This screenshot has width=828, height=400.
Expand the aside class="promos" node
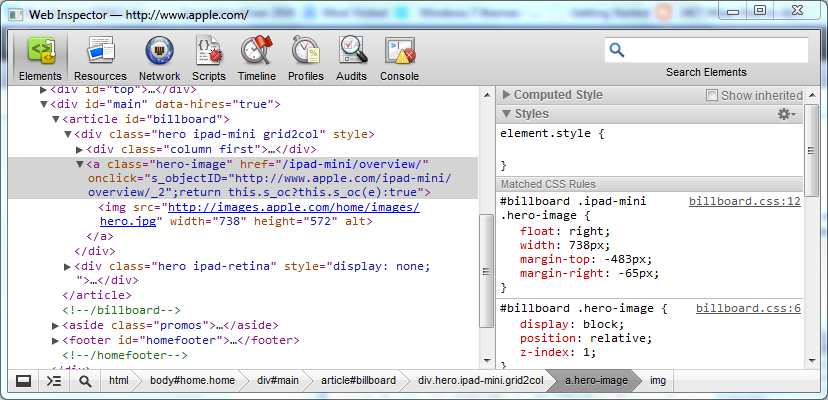point(55,325)
